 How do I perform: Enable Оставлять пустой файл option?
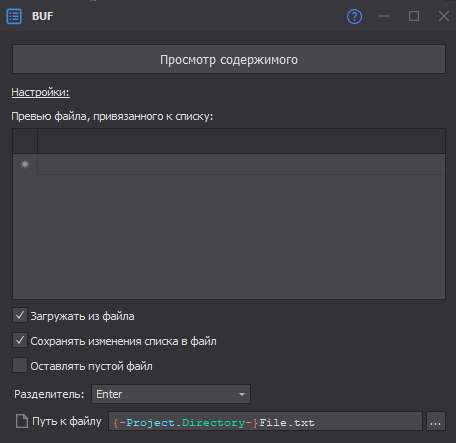20,365
